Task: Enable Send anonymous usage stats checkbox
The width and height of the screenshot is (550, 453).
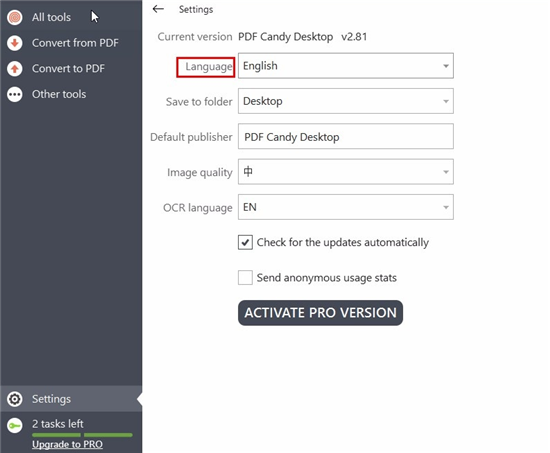Action: point(245,278)
